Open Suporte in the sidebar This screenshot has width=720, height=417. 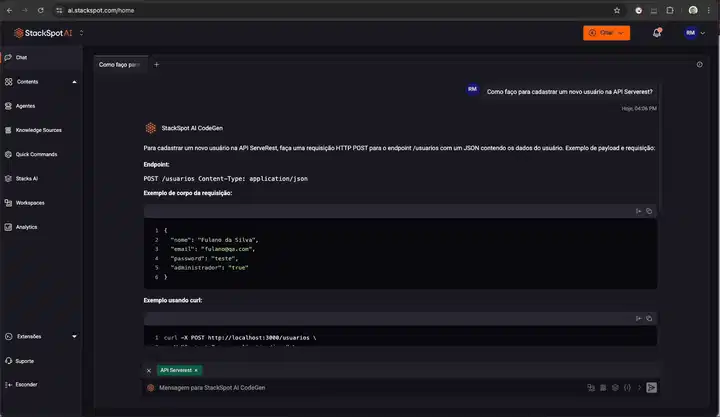[x=25, y=360]
